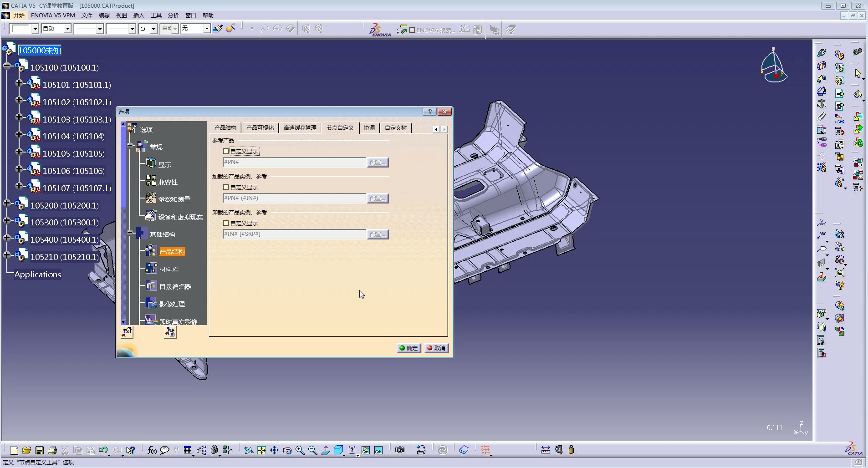The image size is (868, 468).
Task: Tick 自定义显示 under 卸载的产品实例
Action: click(226, 223)
